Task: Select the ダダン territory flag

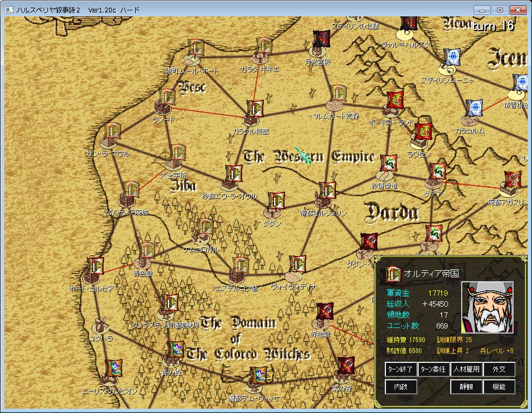Action: [x=276, y=201]
